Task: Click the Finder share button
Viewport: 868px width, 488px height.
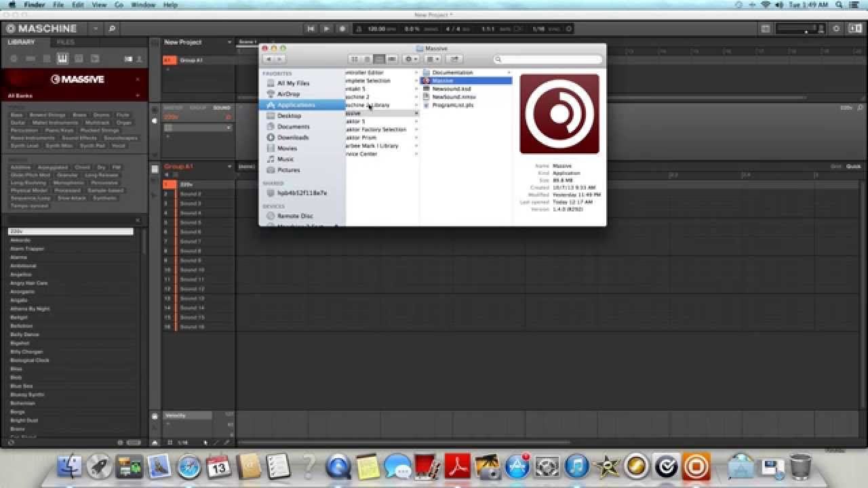Action: click(454, 60)
